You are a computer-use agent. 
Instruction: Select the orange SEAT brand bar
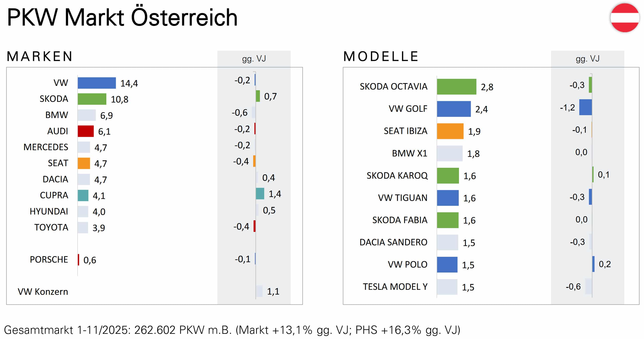(84, 163)
